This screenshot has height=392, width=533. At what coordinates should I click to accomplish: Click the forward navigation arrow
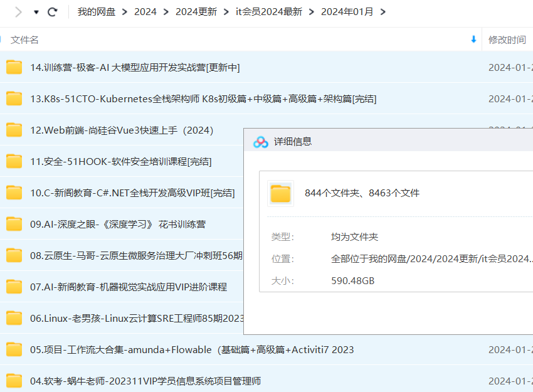18,12
